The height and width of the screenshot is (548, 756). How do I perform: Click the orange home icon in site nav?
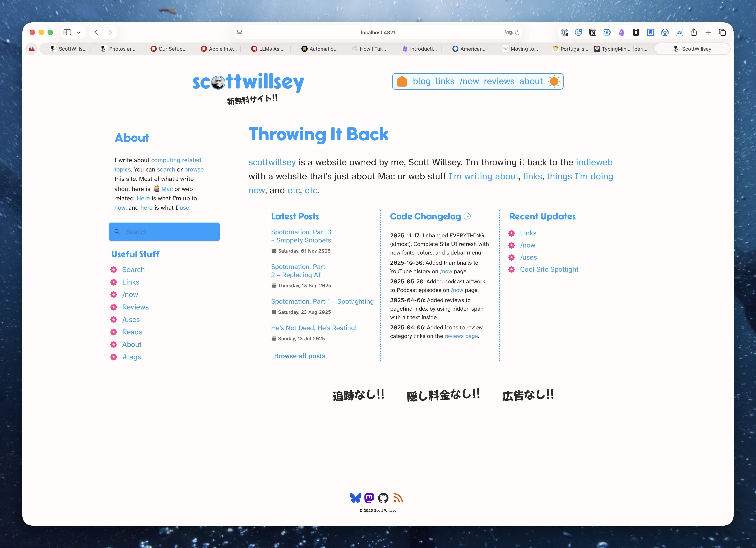tap(402, 81)
